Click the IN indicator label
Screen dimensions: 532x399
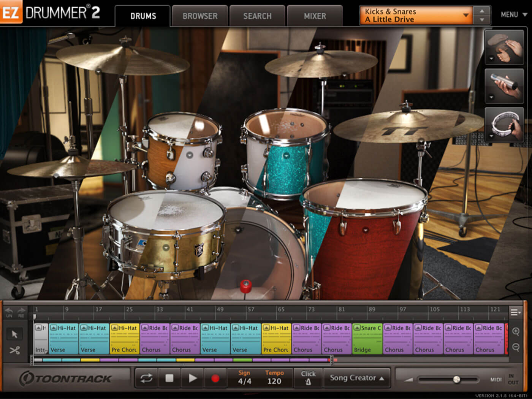[x=511, y=376]
